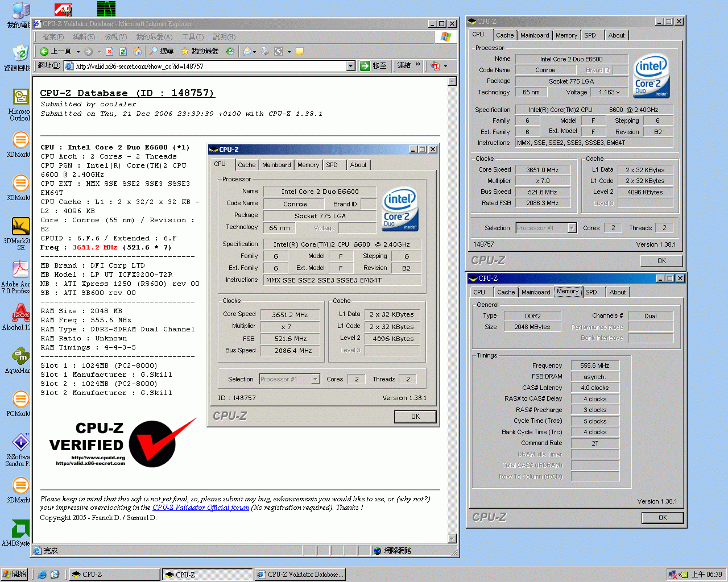Open the Favorites star button (我的最愛)
This screenshot has width=728, height=582.
coord(200,51)
